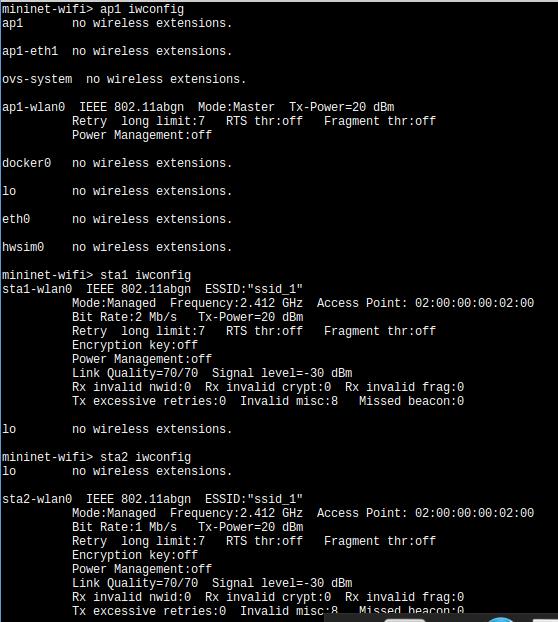Click the sta1 Access Point MAC address
This screenshot has height=622, width=558.
pos(474,303)
